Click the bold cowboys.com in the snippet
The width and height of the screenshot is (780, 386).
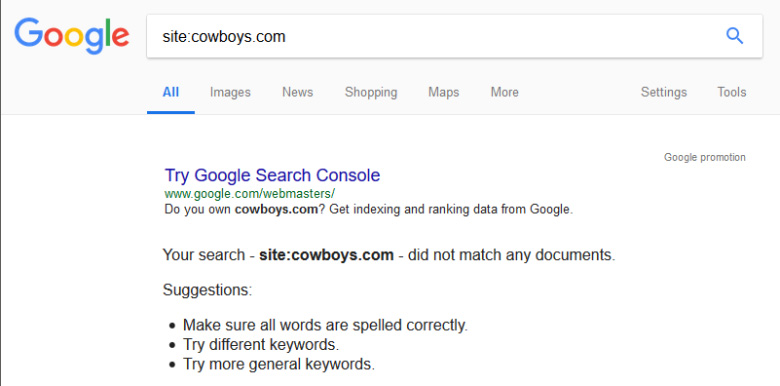click(276, 209)
